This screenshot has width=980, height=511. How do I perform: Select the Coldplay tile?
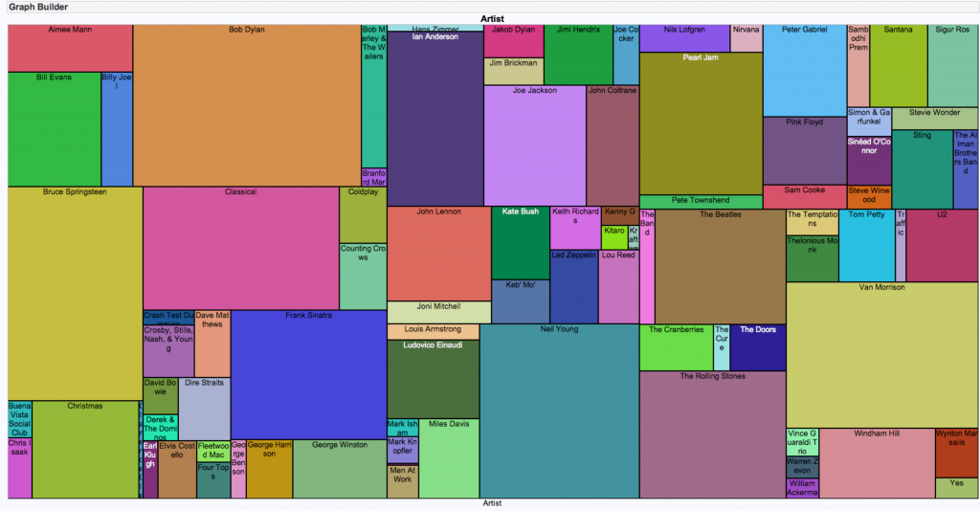click(x=363, y=215)
